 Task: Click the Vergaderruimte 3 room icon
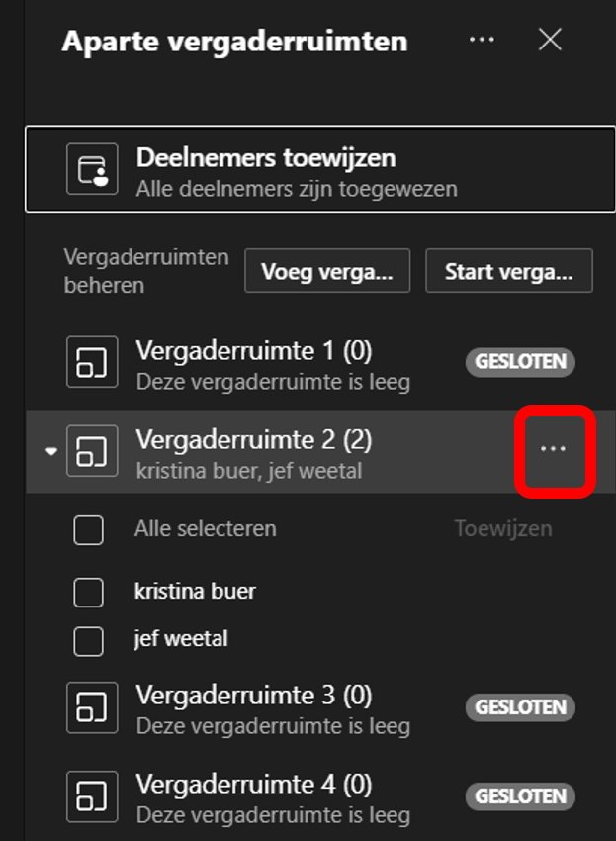[x=92, y=706]
